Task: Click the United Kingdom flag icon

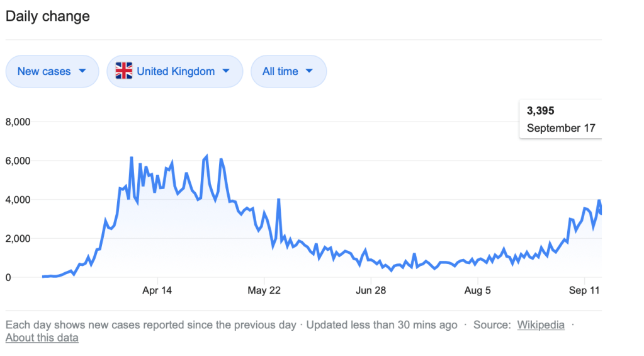Action: pyautogui.click(x=124, y=71)
